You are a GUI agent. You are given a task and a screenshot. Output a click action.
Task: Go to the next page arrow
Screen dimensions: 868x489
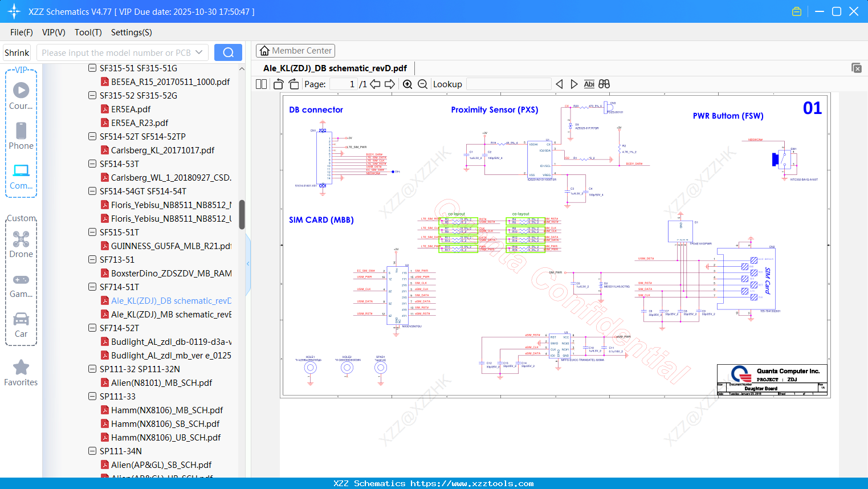390,84
